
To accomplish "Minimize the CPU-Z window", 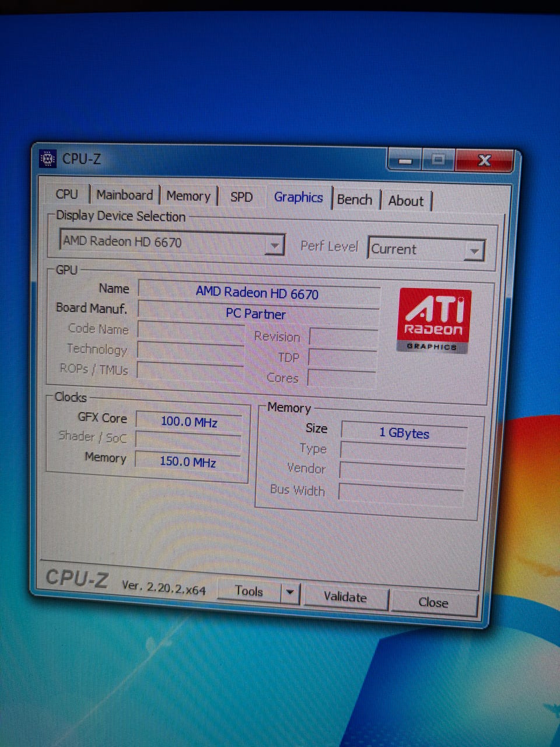I will tap(406, 160).
